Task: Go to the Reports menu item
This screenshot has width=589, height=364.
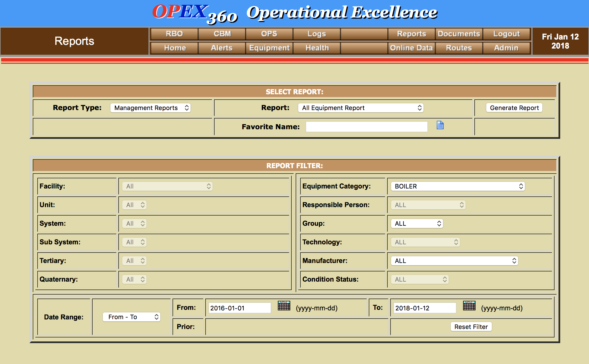Action: (x=411, y=34)
